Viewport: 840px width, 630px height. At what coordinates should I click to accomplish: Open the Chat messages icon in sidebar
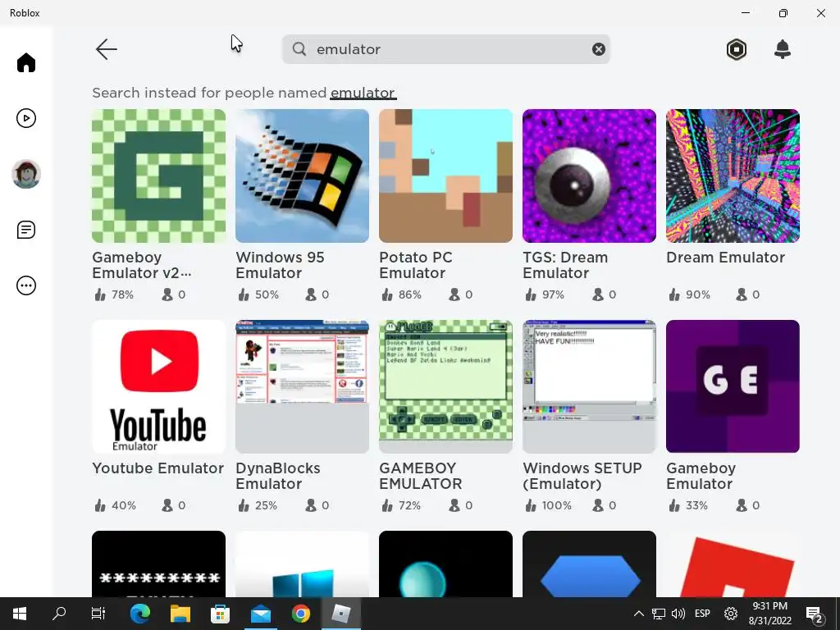[25, 230]
